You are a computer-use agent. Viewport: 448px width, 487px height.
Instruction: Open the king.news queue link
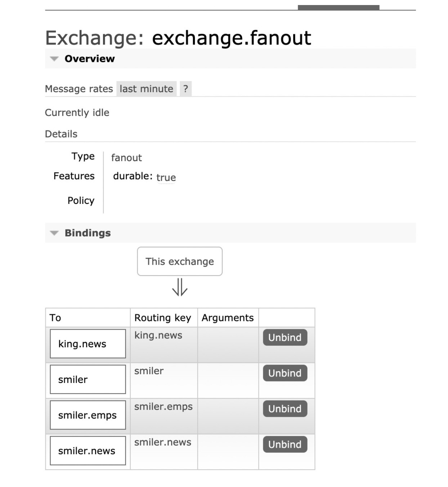coord(82,344)
